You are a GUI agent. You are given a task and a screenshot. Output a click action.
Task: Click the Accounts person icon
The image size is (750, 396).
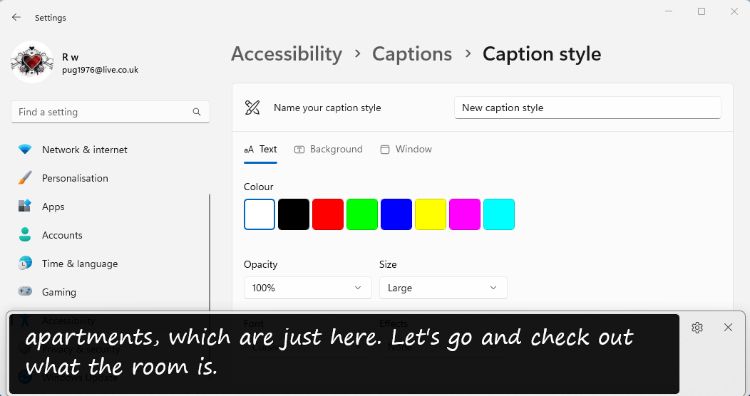pos(25,235)
